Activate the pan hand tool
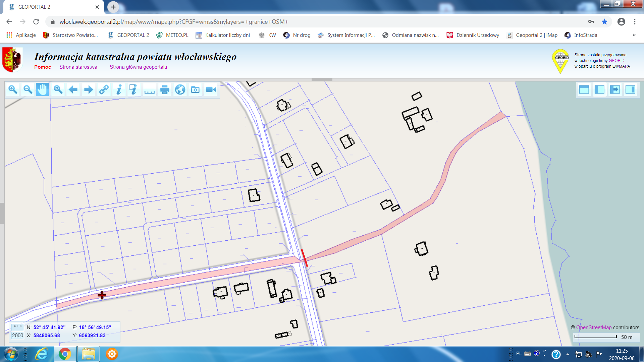 [43, 89]
